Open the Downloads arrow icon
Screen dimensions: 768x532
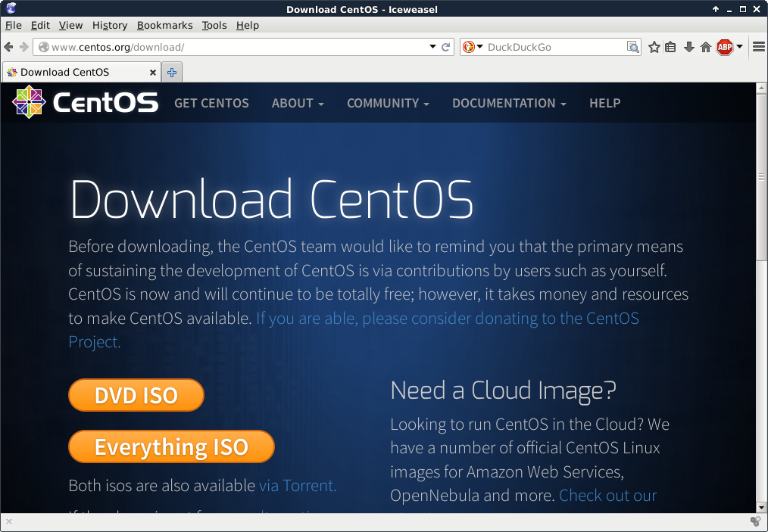tap(688, 47)
